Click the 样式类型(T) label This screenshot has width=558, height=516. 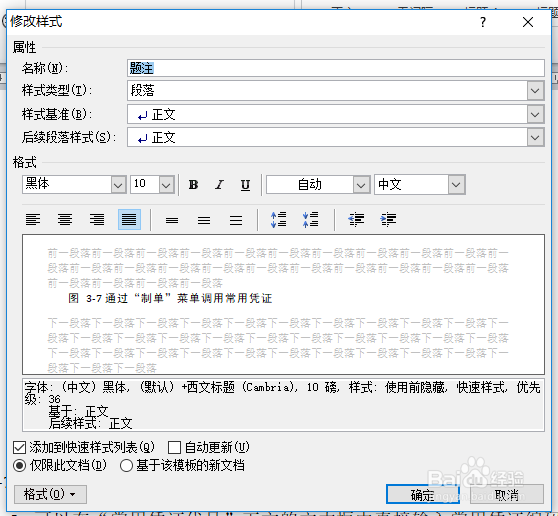point(57,91)
